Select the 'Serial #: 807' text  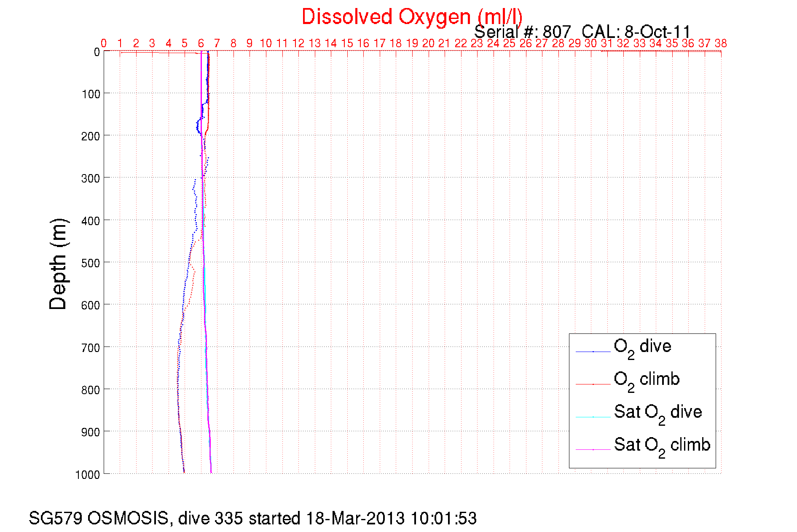(x=523, y=32)
